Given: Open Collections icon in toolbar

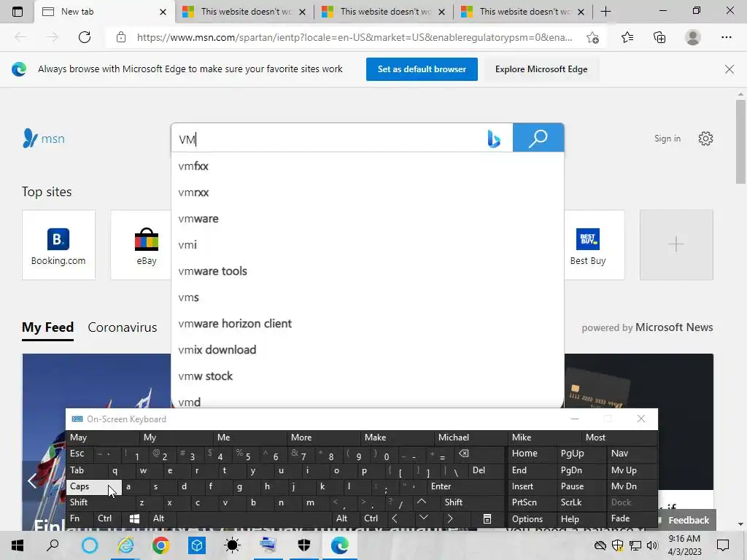Looking at the screenshot, I should click(659, 37).
